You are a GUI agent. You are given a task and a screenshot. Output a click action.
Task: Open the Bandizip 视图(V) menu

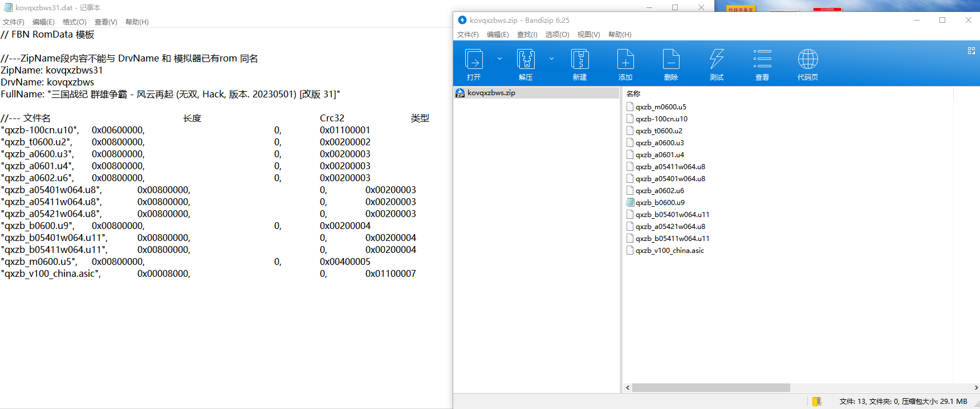click(x=589, y=35)
